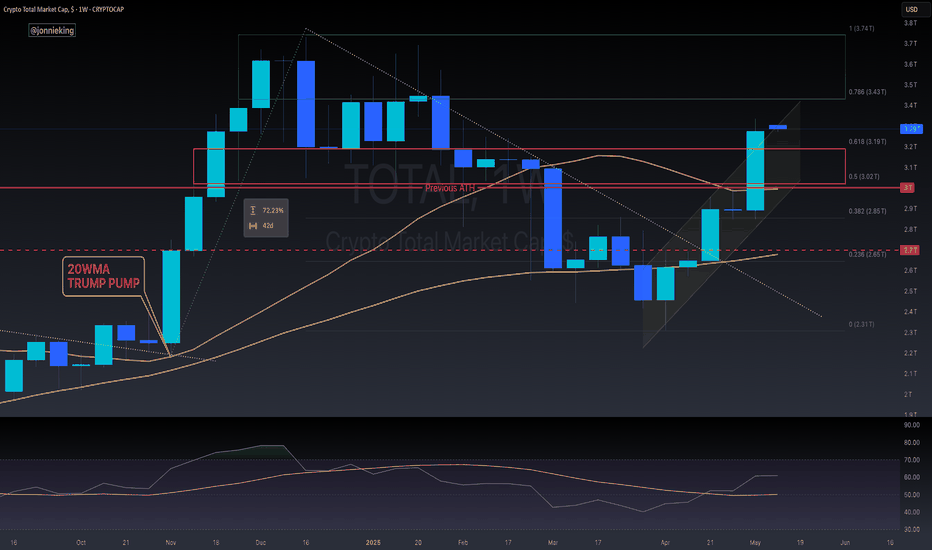Click Nov on the time axis

click(x=171, y=543)
